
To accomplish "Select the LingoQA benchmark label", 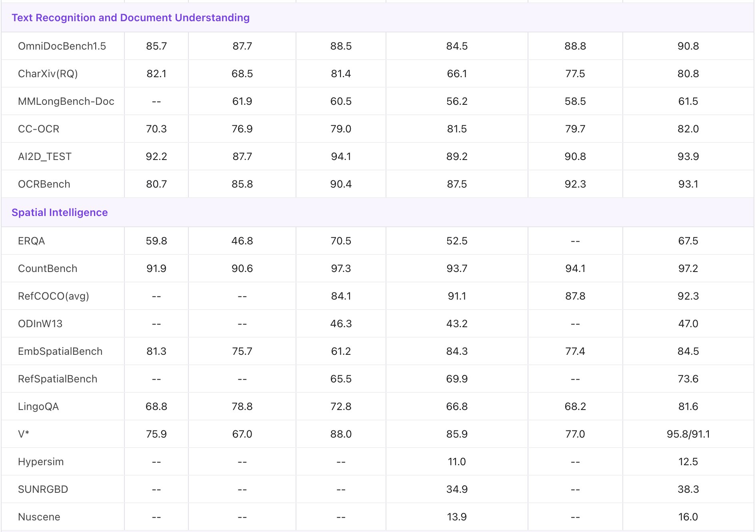I will click(38, 406).
